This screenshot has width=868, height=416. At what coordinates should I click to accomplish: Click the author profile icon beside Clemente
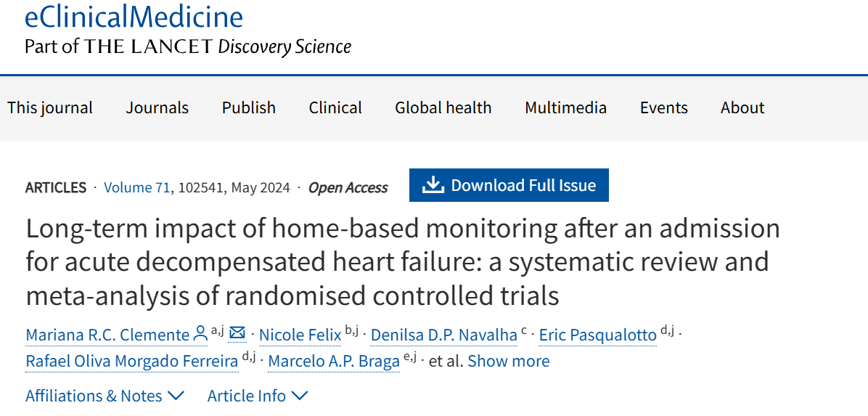pos(201,334)
